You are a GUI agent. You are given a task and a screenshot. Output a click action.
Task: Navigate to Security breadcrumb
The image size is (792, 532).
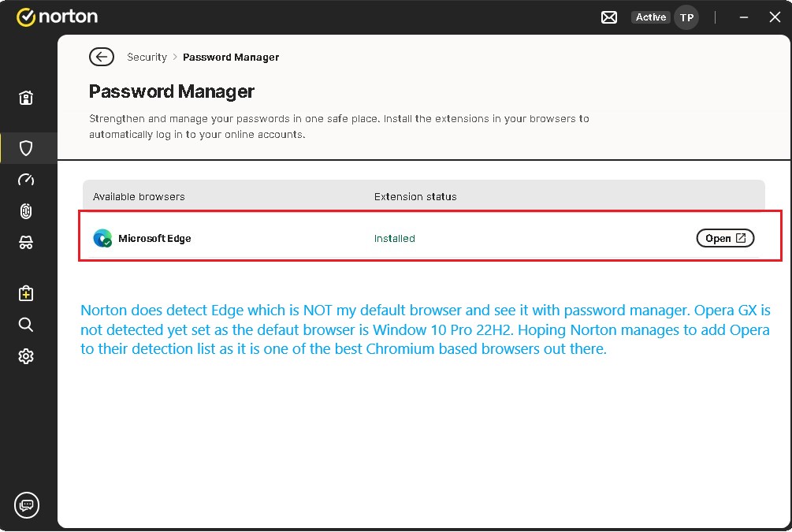(x=147, y=57)
